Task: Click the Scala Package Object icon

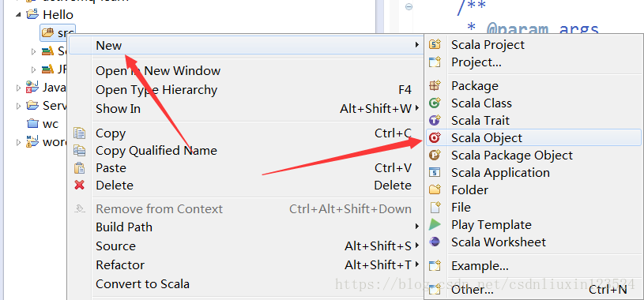Action: [x=435, y=155]
